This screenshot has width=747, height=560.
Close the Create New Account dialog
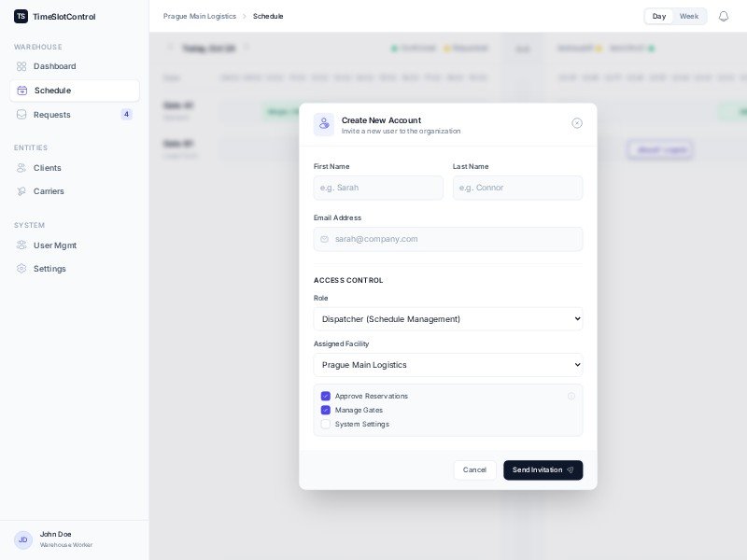tap(577, 123)
